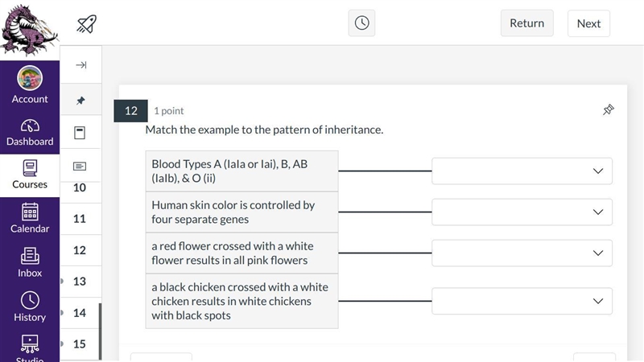Viewport: 644px width, 362px height.
Task: Open dropdown for black chicken example
Action: [x=522, y=301]
